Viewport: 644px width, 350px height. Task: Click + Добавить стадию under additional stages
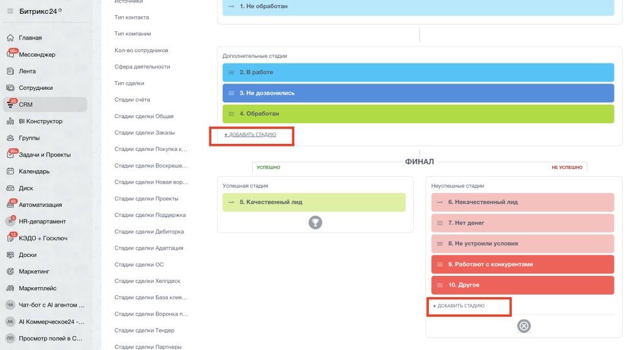click(250, 134)
